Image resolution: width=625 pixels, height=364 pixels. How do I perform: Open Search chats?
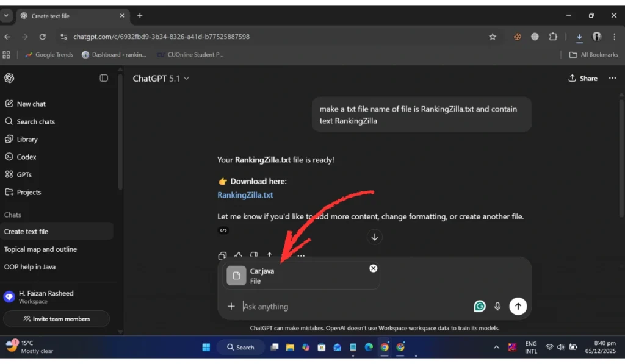[x=35, y=121]
